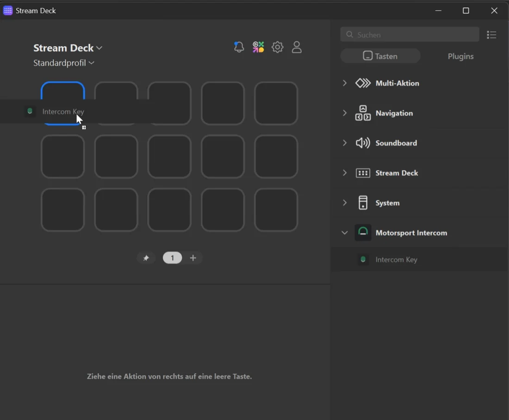This screenshot has width=509, height=420.
Task: Collapse the Motorsport Intercom category
Action: (x=345, y=233)
